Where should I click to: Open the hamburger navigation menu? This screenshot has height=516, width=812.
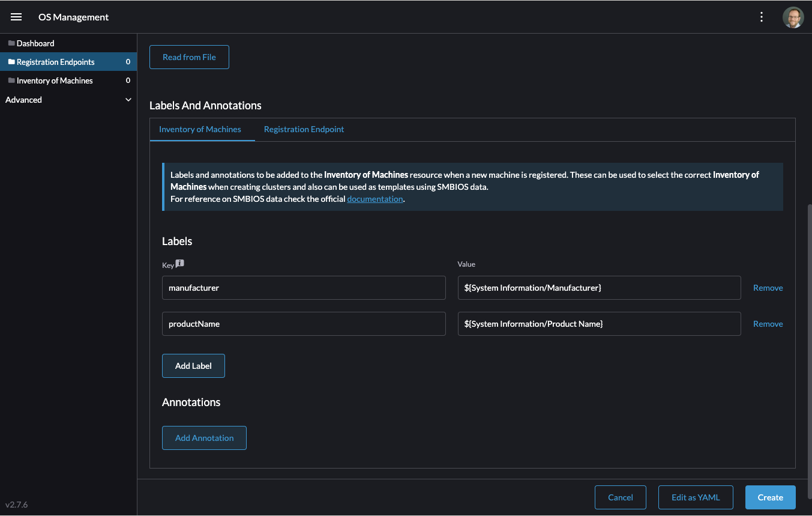pyautogui.click(x=16, y=17)
